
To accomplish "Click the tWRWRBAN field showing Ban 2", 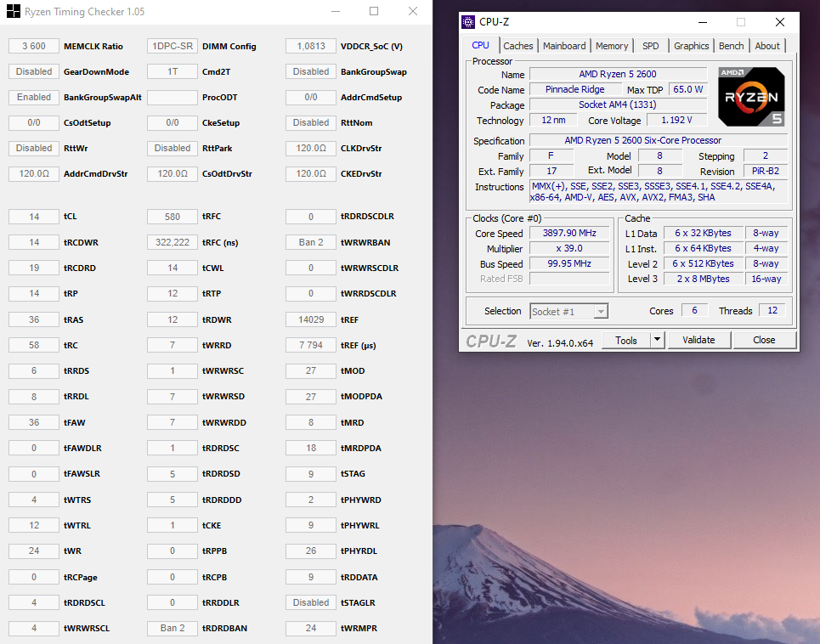I will click(x=311, y=242).
